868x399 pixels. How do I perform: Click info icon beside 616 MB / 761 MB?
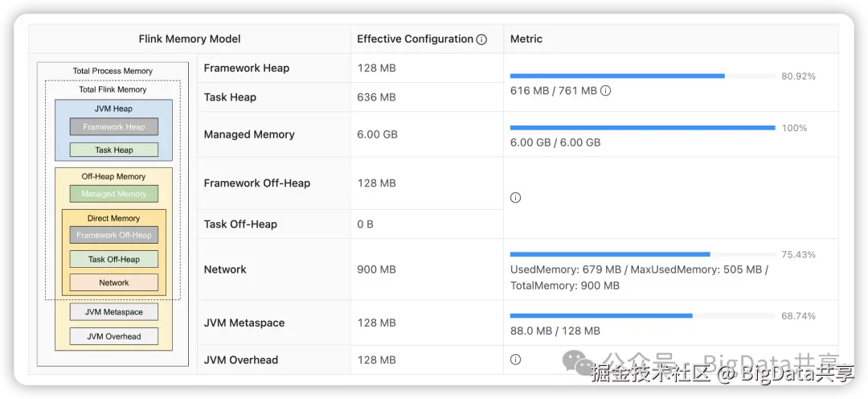tap(606, 91)
